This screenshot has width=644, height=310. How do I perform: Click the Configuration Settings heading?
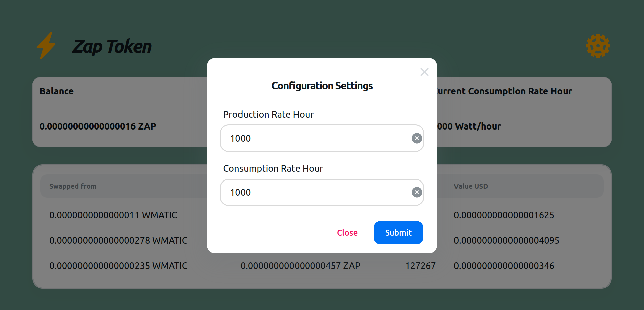pyautogui.click(x=322, y=86)
